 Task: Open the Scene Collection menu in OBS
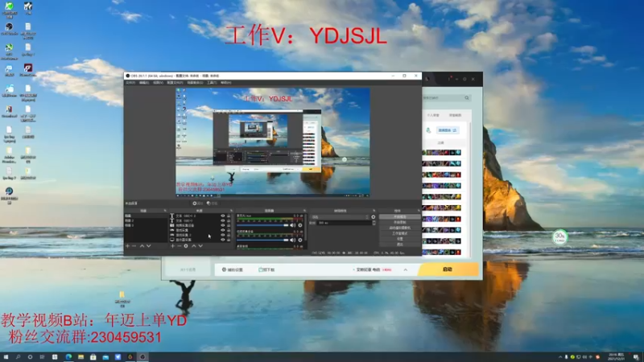[195, 83]
